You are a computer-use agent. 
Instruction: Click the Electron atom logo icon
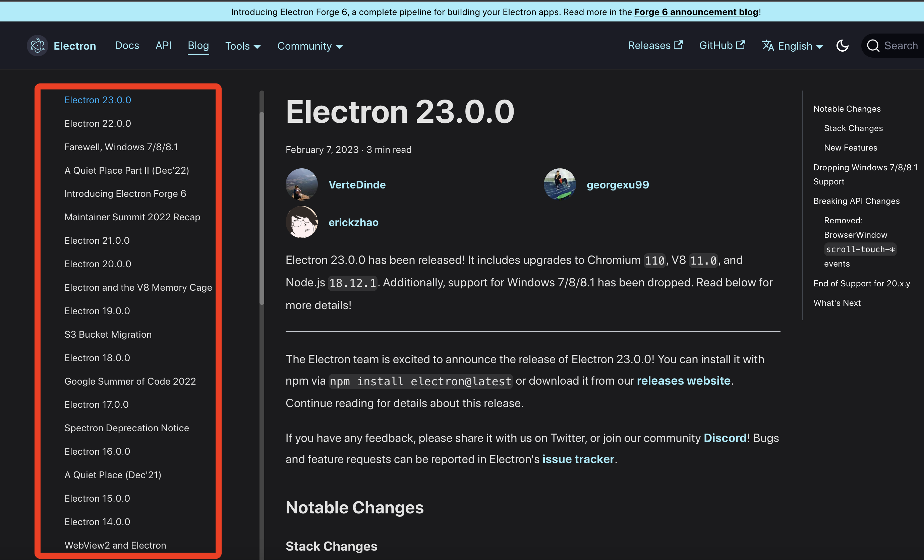point(37,46)
